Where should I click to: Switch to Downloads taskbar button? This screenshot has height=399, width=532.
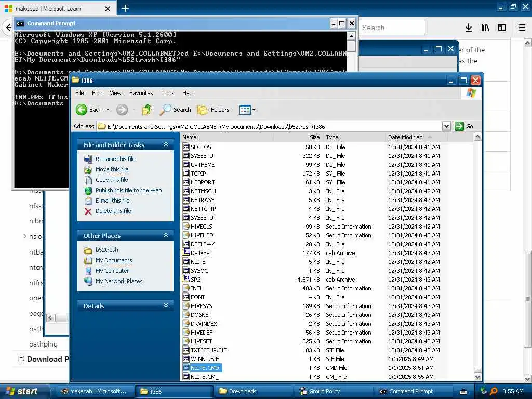[255, 391]
